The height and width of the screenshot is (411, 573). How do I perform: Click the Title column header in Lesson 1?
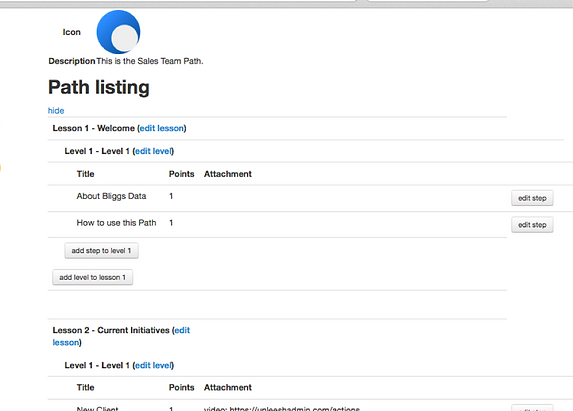(x=86, y=174)
